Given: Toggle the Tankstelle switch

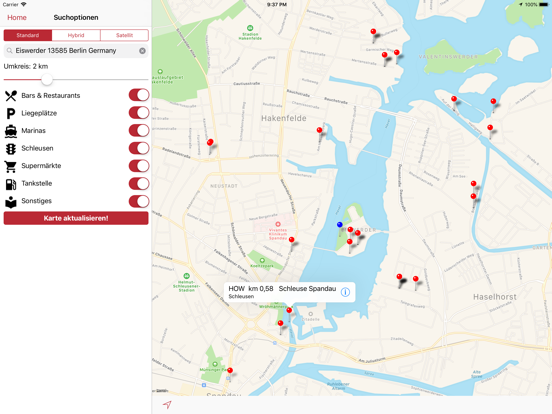Looking at the screenshot, I should click(139, 183).
